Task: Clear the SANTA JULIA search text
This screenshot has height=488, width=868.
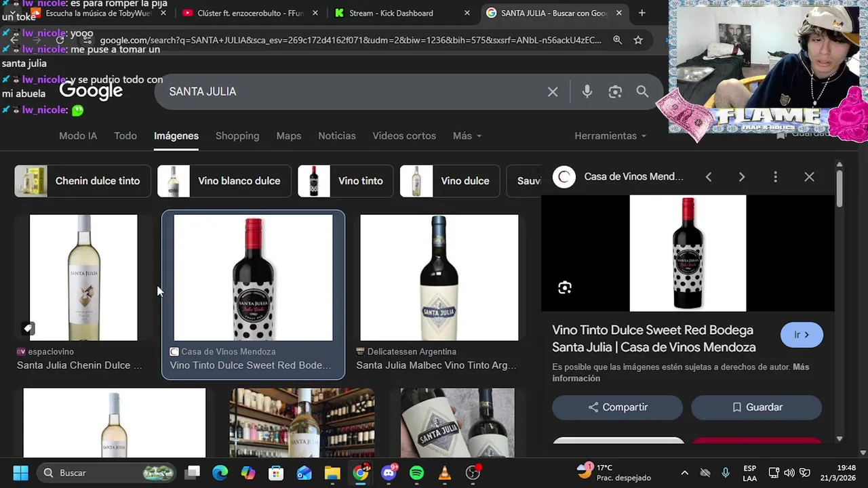Action: click(553, 91)
